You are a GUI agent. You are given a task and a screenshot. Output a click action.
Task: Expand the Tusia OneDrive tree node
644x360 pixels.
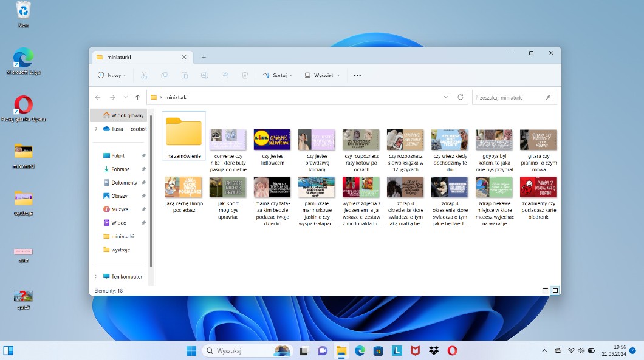click(96, 129)
